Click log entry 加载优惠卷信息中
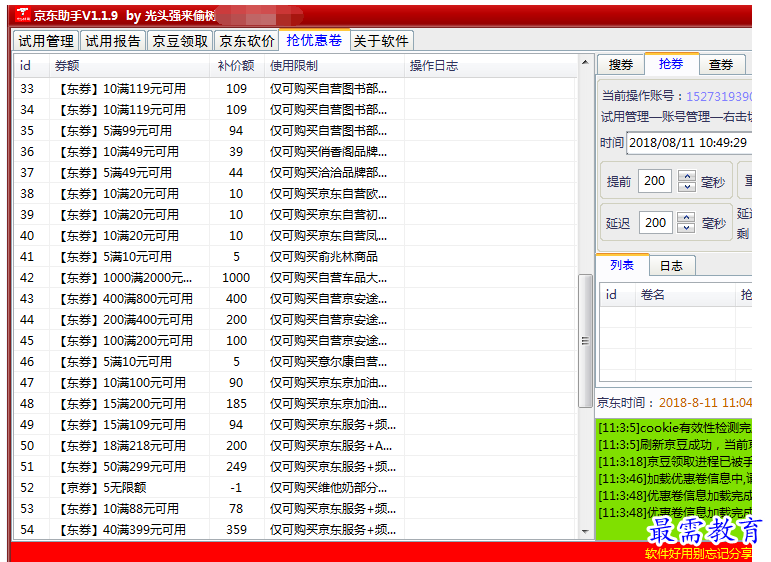The height and width of the screenshot is (562, 771). tap(675, 478)
